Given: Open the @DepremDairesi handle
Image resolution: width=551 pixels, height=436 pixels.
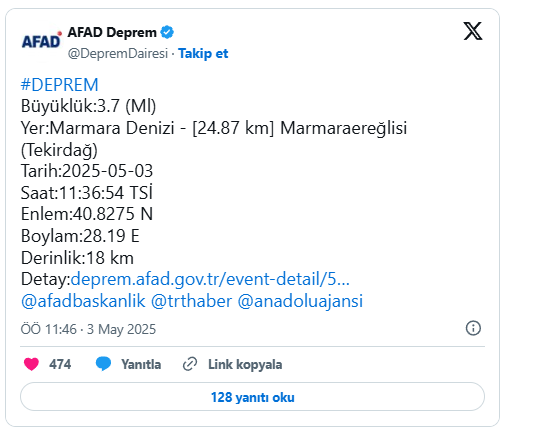Looking at the screenshot, I should coord(118,53).
